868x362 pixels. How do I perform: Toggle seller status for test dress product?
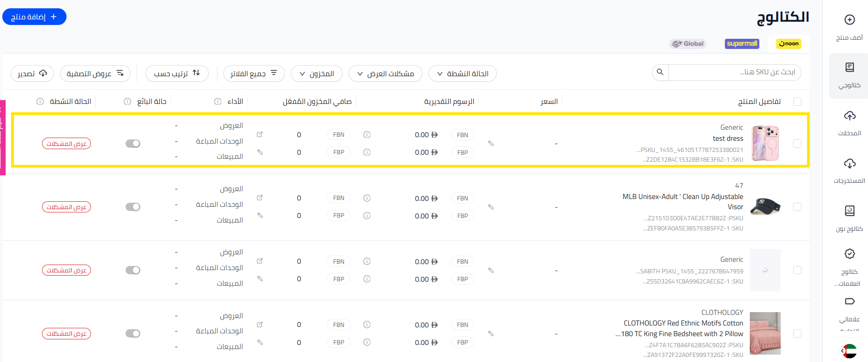(x=133, y=144)
